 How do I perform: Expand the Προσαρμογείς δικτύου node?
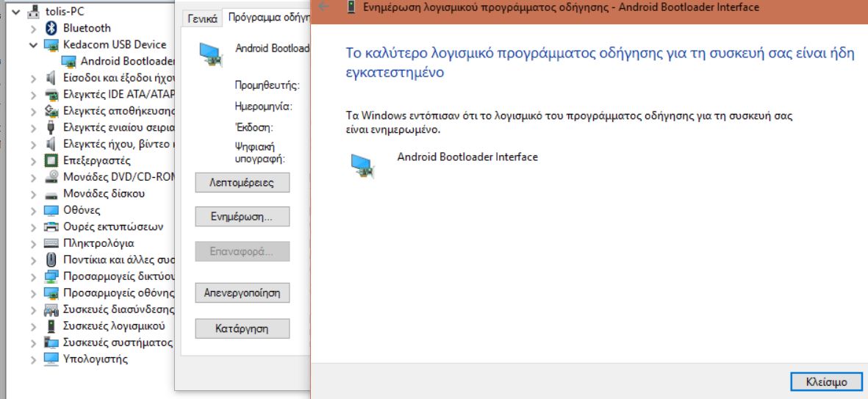[34, 277]
